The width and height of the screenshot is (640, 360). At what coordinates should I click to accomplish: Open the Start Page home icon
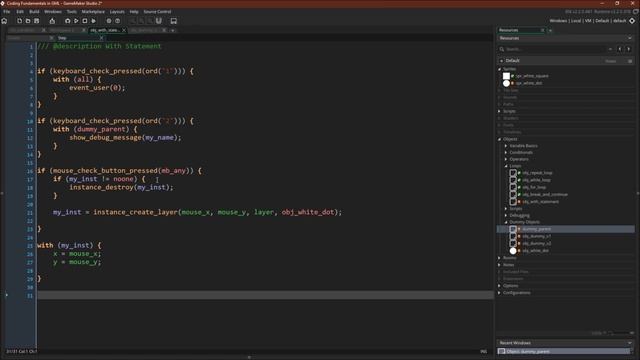pyautogui.click(x=4, y=21)
